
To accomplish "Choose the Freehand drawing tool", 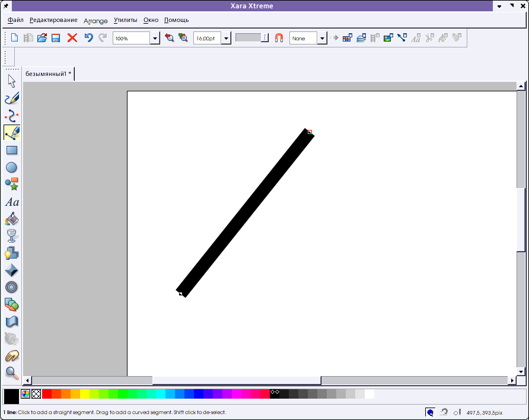I will pos(12,98).
